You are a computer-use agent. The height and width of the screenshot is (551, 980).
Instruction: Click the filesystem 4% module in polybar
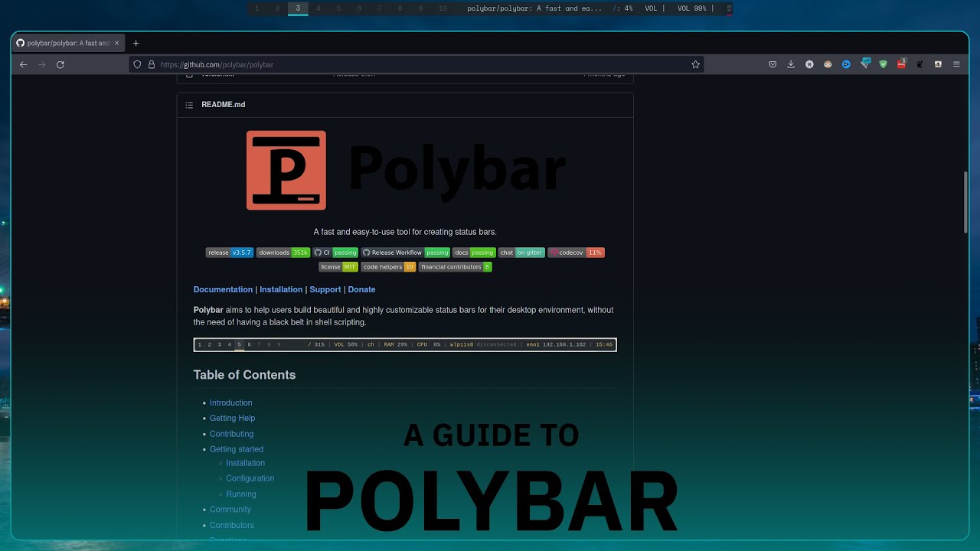[x=622, y=8]
